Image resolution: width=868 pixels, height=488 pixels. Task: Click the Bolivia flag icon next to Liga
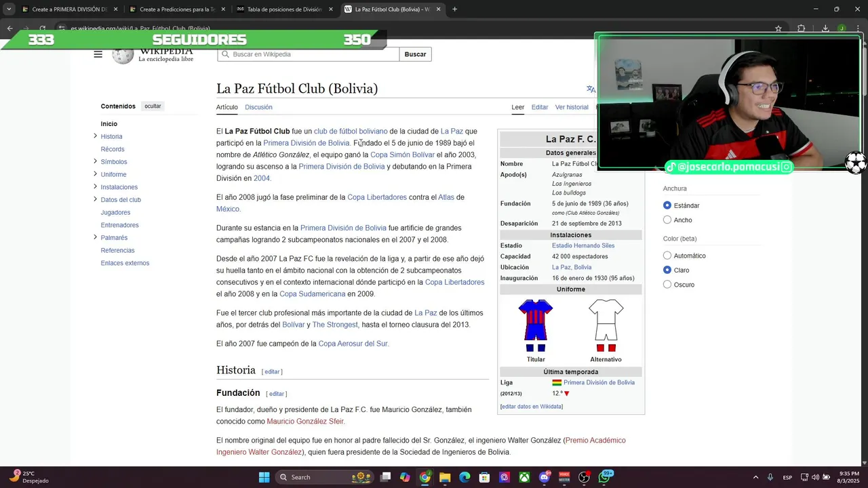click(557, 382)
